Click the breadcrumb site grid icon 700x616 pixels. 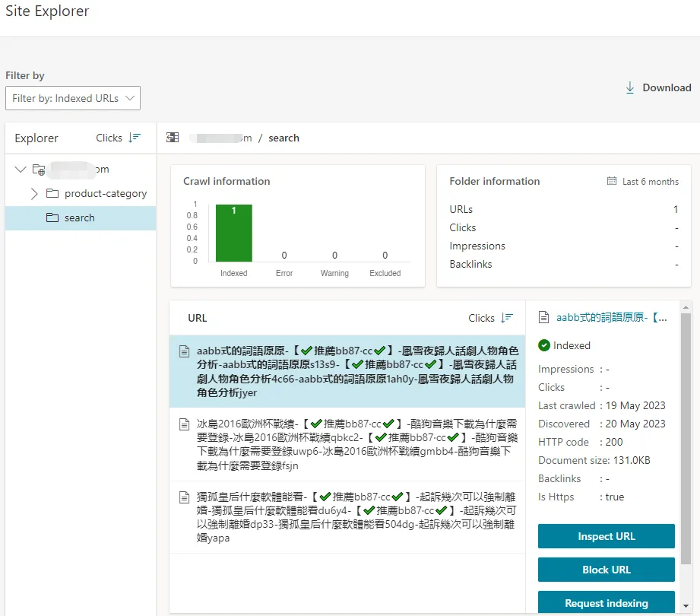173,138
